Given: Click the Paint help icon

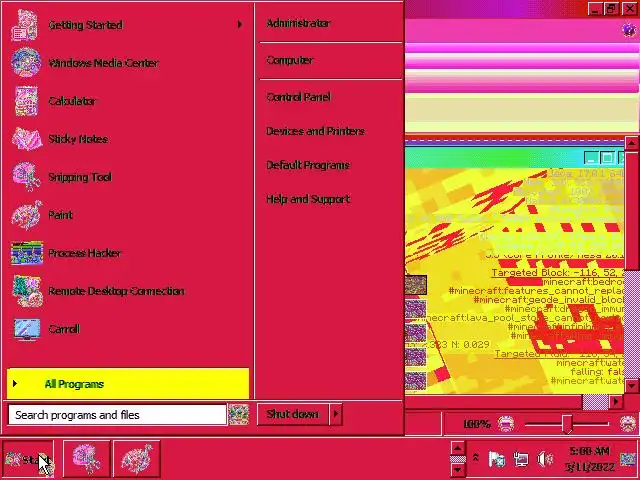Looking at the screenshot, I should (629, 30).
